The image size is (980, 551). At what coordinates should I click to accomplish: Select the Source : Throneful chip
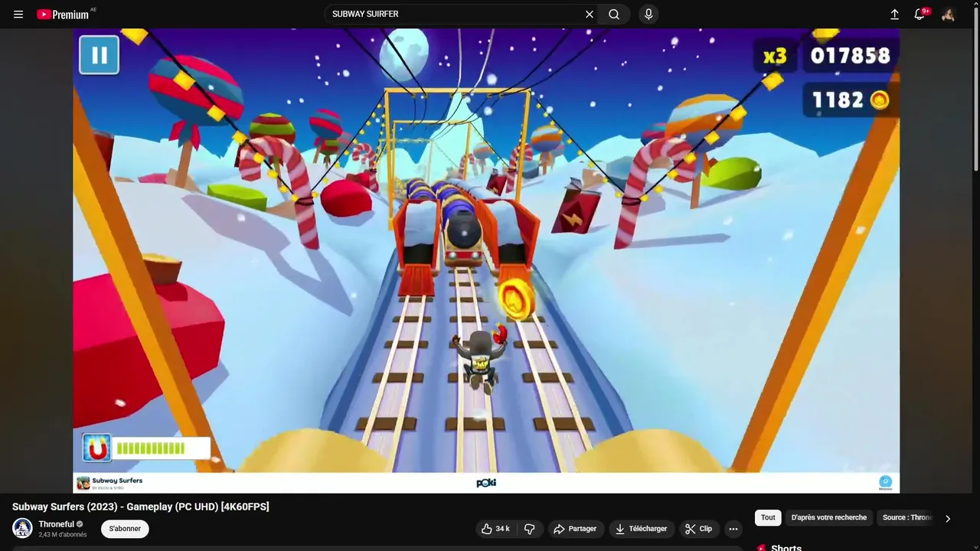[x=906, y=518]
